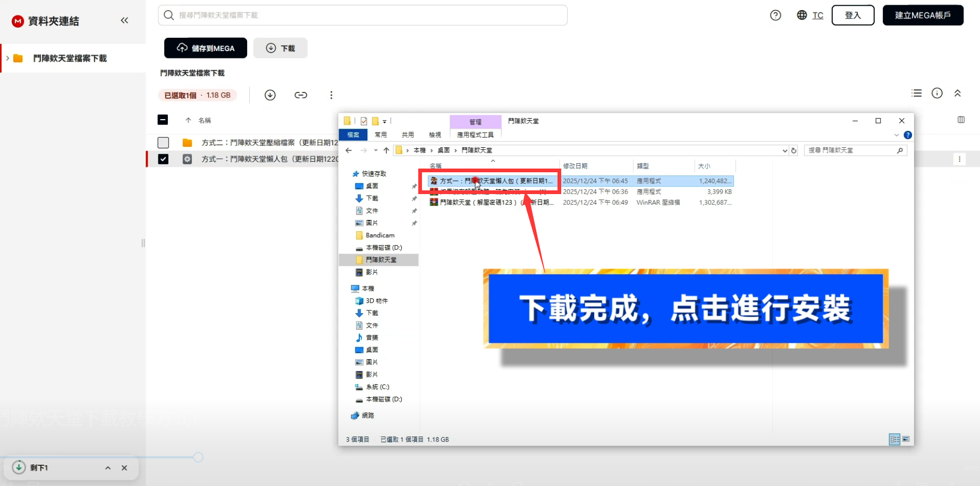
Task: Click the 建立MEGA帳戶 button
Action: [923, 15]
